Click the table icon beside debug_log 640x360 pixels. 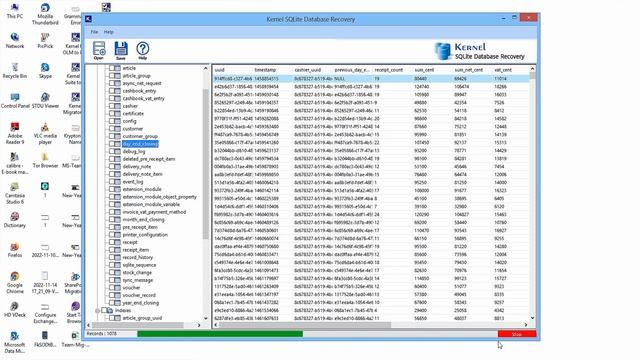[x=118, y=151]
